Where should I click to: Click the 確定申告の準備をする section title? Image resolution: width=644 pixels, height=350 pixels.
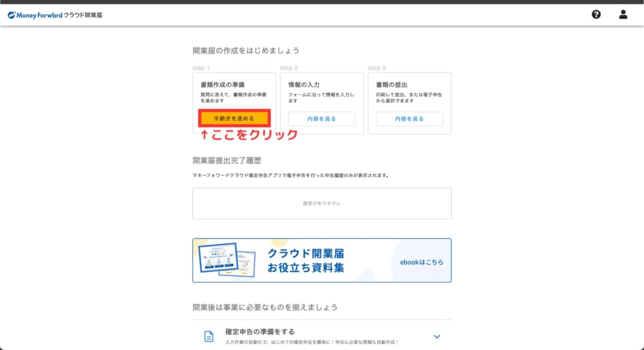260,331
